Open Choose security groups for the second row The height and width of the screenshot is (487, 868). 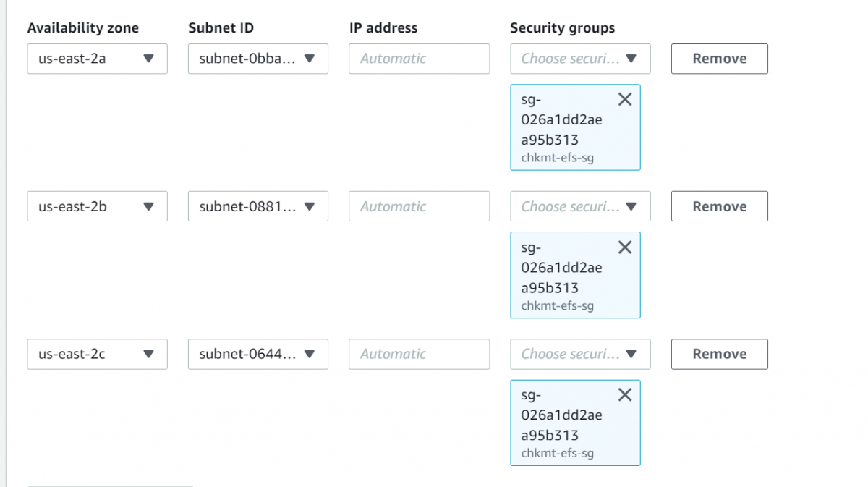tap(579, 206)
